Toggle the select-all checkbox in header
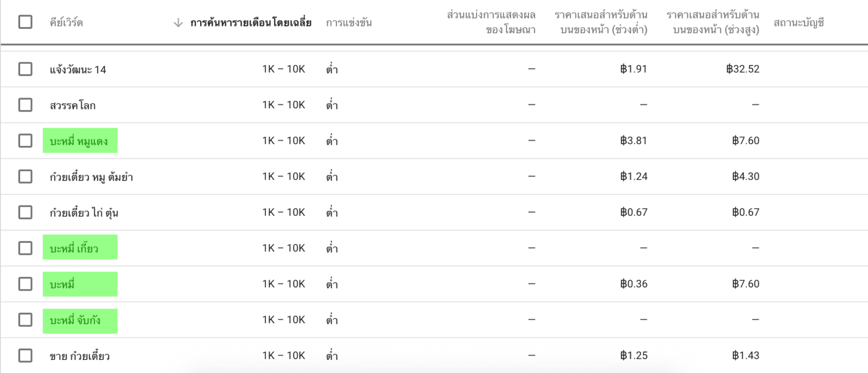Viewport: 868px width, 373px height. click(25, 22)
